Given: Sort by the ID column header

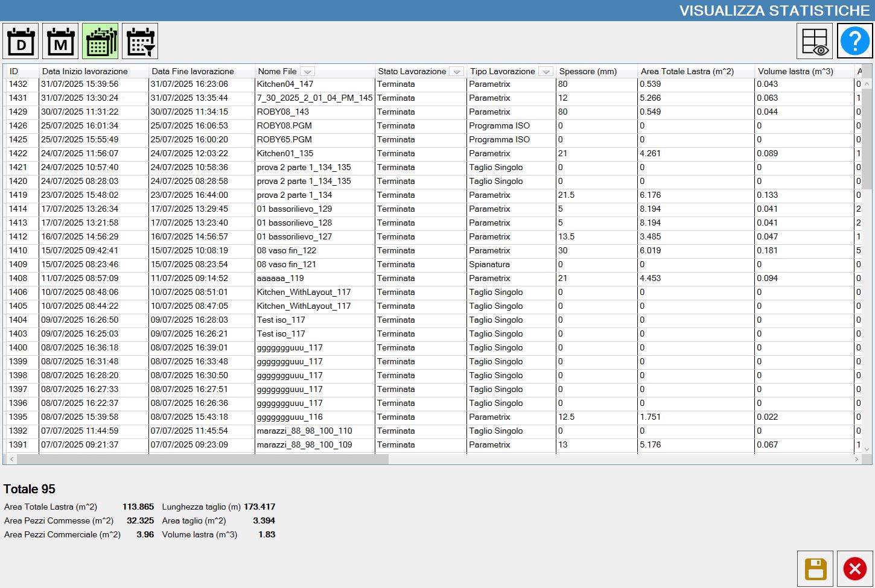Looking at the screenshot, I should (22, 71).
